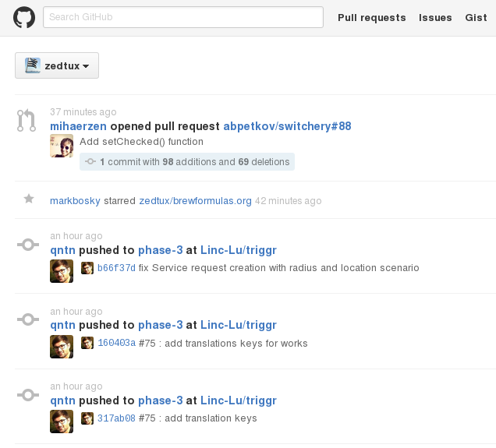This screenshot has width=496, height=448.
Task: Open the zedtux/brewformulas.org repository link
Action: click(195, 201)
